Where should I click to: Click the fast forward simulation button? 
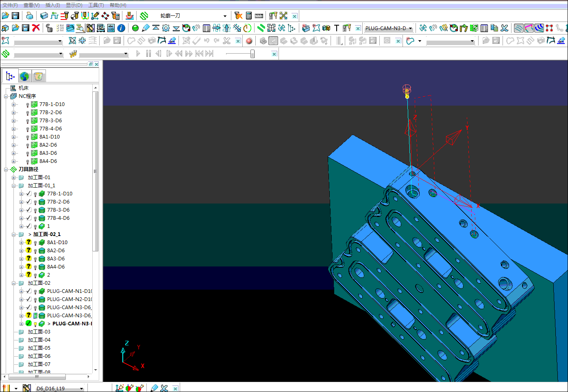pyautogui.click(x=189, y=54)
